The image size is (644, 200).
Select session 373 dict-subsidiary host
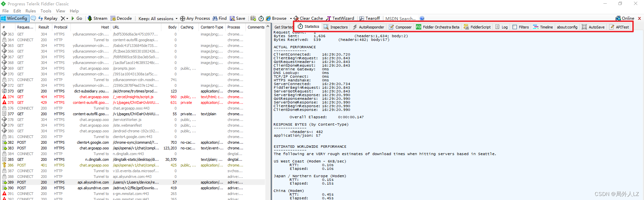tap(133, 91)
